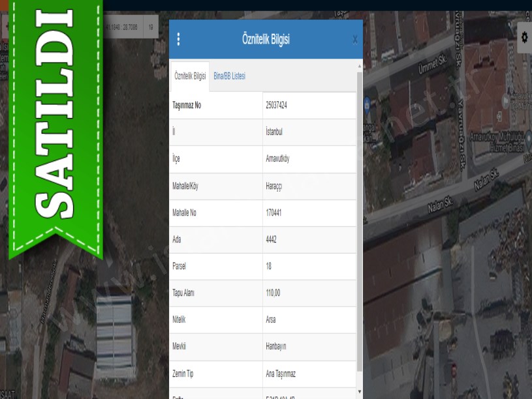
Task: Select the Zemin Tip value Ana Taşınmaz
Action: coord(280,374)
